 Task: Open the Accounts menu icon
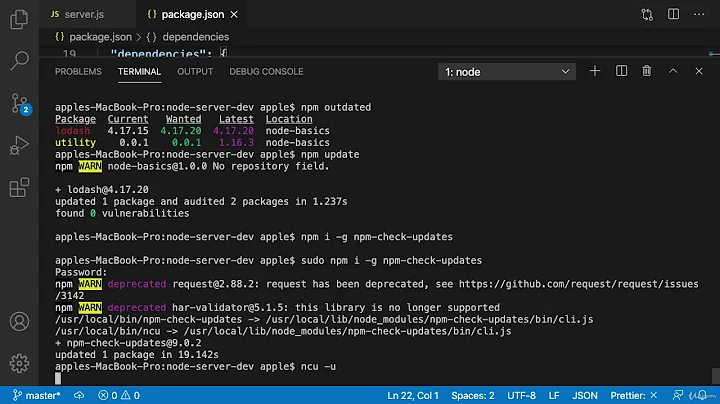point(19,321)
